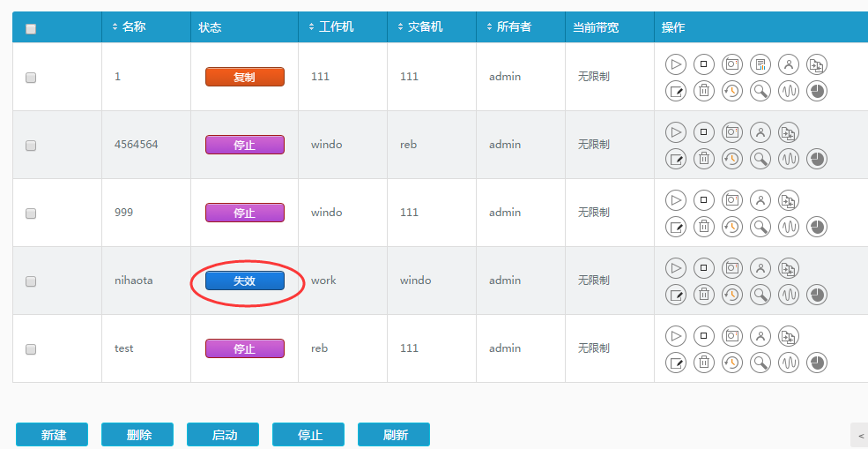Select the checkbox for the nihaota row
868x449 pixels.
31,281
